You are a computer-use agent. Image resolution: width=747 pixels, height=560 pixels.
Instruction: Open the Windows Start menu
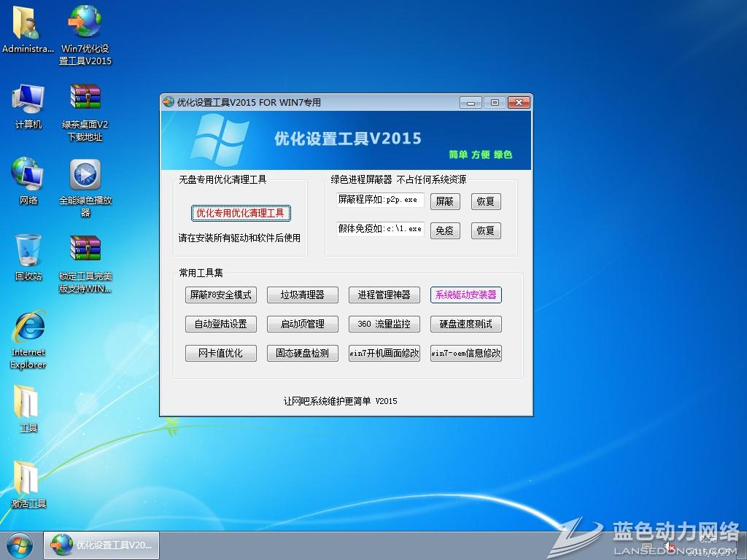19,545
